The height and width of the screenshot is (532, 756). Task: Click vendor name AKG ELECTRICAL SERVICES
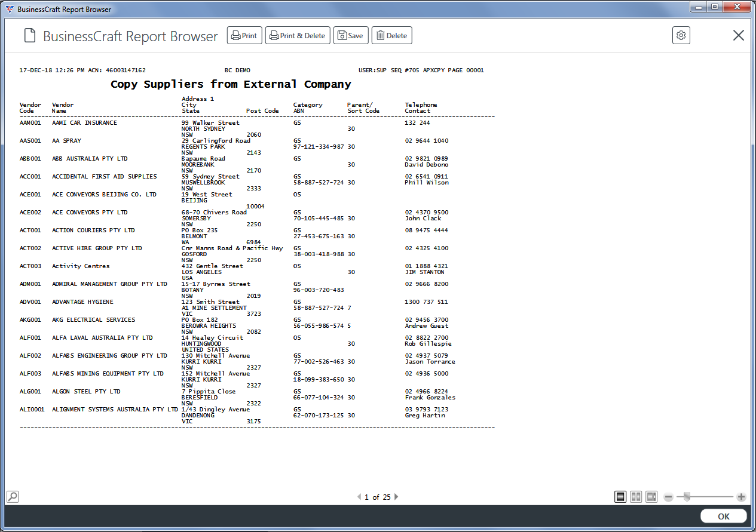click(x=94, y=320)
